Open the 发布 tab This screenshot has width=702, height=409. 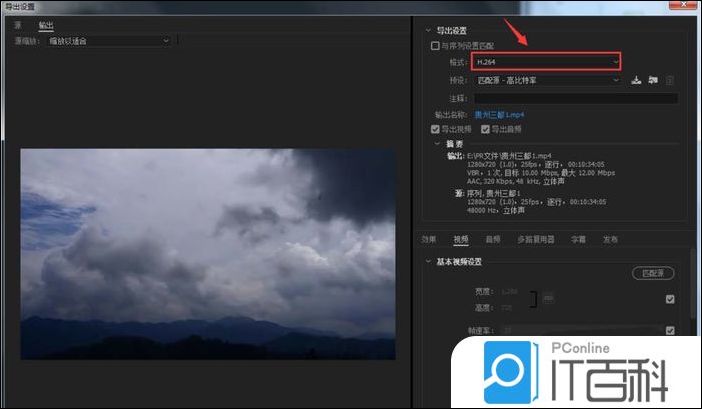point(610,239)
